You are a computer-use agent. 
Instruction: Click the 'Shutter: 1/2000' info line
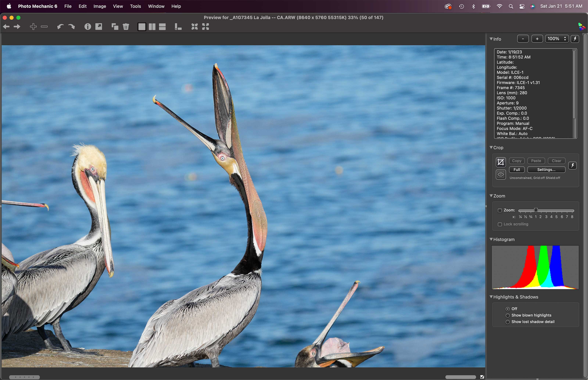coord(512,108)
